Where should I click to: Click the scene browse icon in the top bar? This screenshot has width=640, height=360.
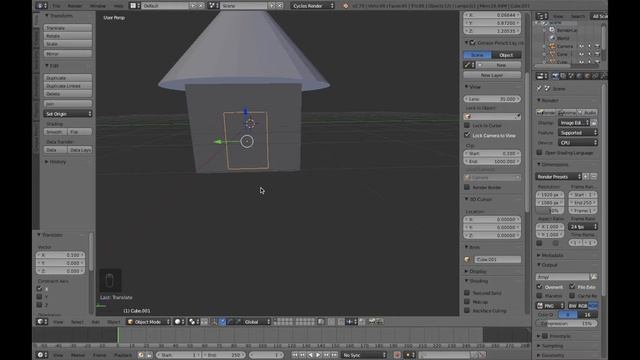pos(214,6)
